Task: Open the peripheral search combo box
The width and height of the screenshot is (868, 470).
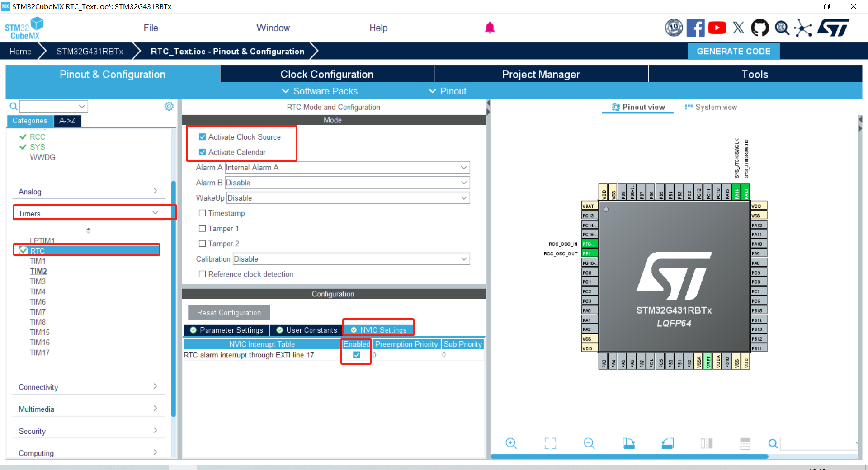Action: click(53, 106)
